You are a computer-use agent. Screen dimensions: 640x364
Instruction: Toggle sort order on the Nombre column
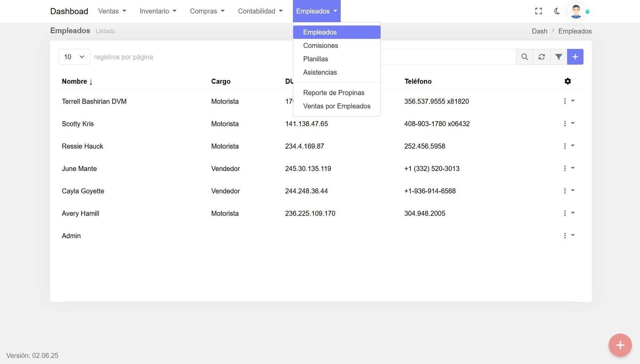pos(77,81)
